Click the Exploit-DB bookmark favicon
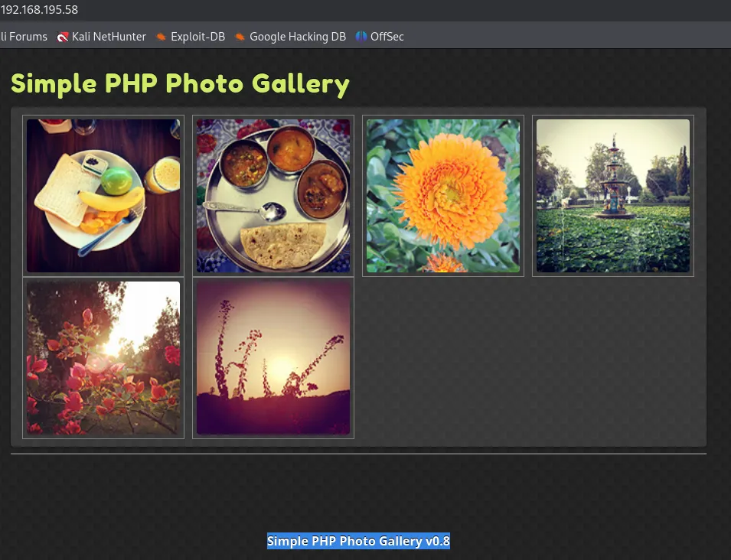The height and width of the screenshot is (560, 731). [x=161, y=37]
